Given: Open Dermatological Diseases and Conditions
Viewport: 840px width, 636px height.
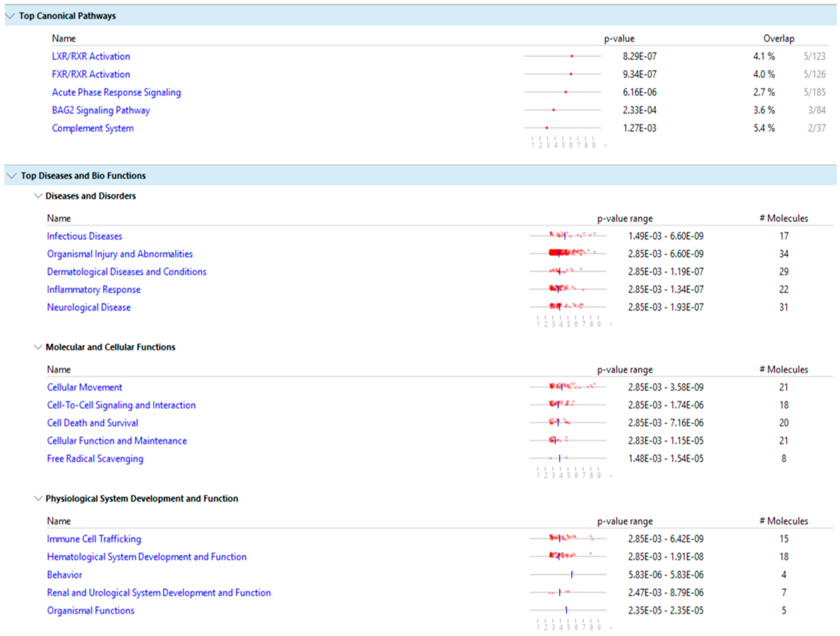Looking at the screenshot, I should coord(126,272).
